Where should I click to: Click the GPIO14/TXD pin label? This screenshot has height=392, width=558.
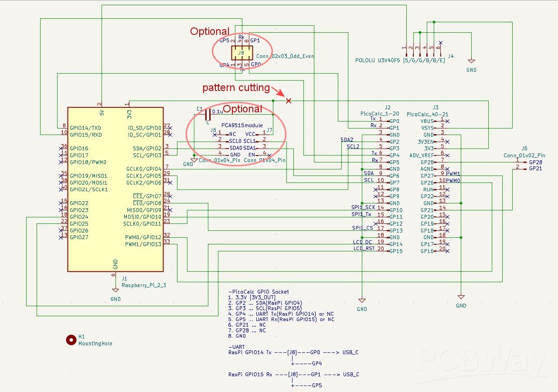pos(85,128)
